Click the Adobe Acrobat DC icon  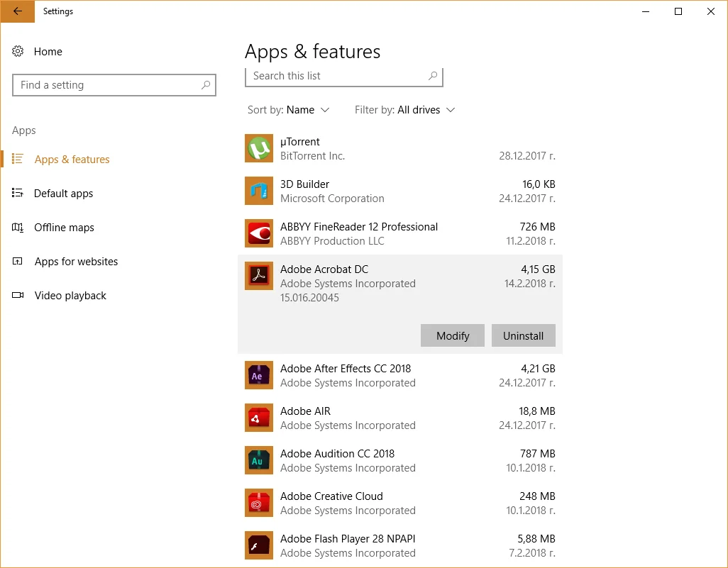[258, 276]
